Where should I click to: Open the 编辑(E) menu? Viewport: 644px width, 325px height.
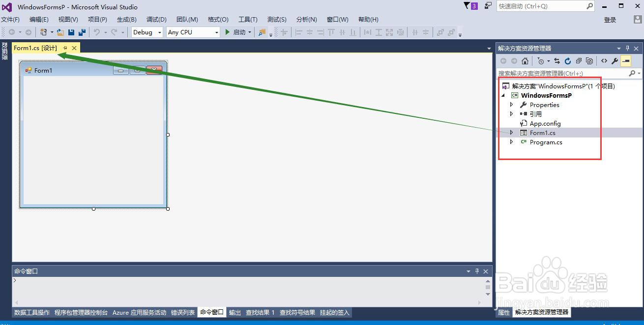pyautogui.click(x=39, y=20)
